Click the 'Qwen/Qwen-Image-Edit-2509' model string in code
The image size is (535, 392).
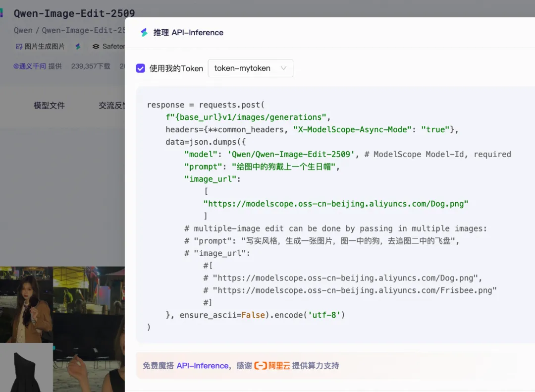coord(291,154)
